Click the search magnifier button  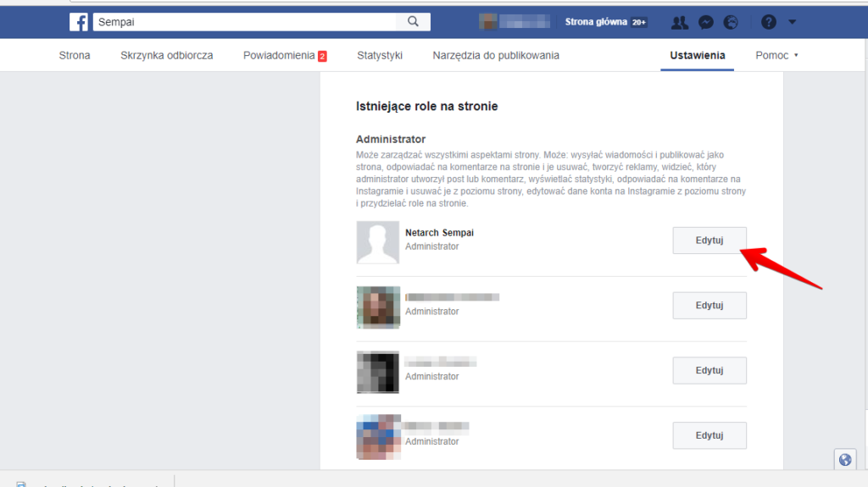point(413,21)
